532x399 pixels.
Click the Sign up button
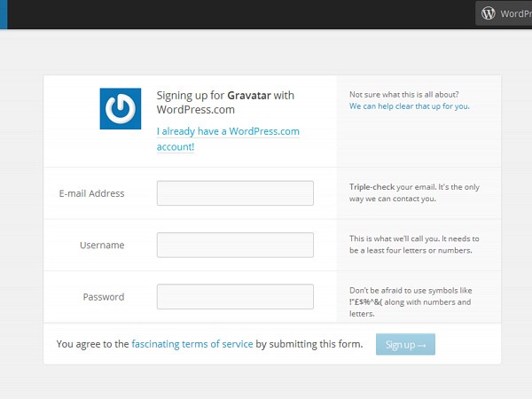click(x=405, y=344)
